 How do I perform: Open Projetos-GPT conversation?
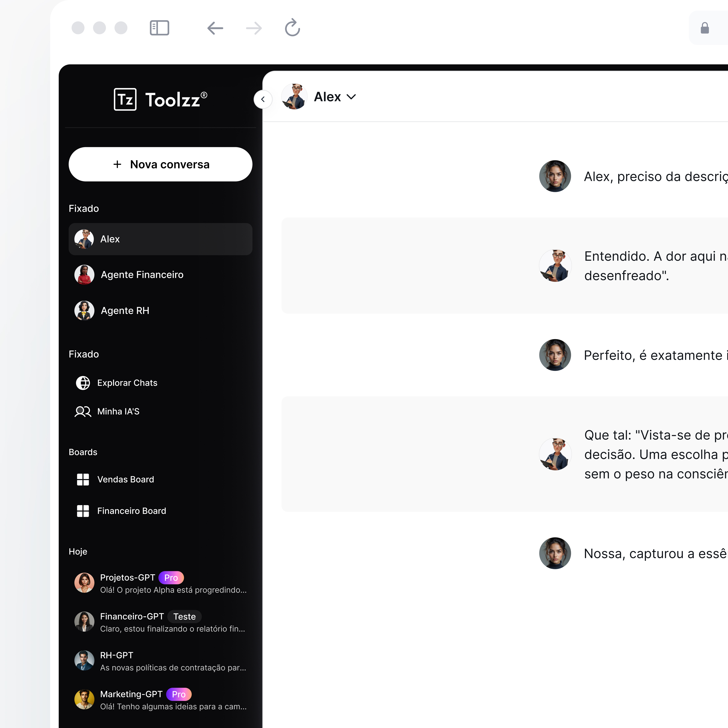tap(161, 583)
